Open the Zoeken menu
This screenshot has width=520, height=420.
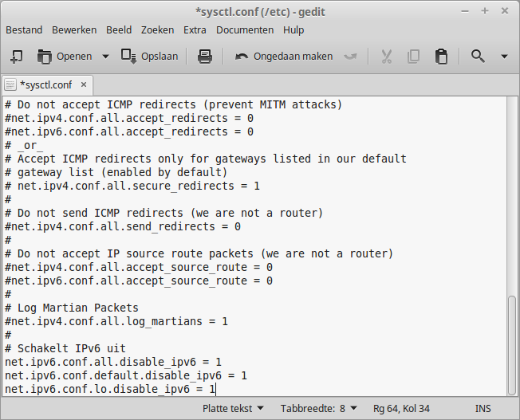(158, 30)
